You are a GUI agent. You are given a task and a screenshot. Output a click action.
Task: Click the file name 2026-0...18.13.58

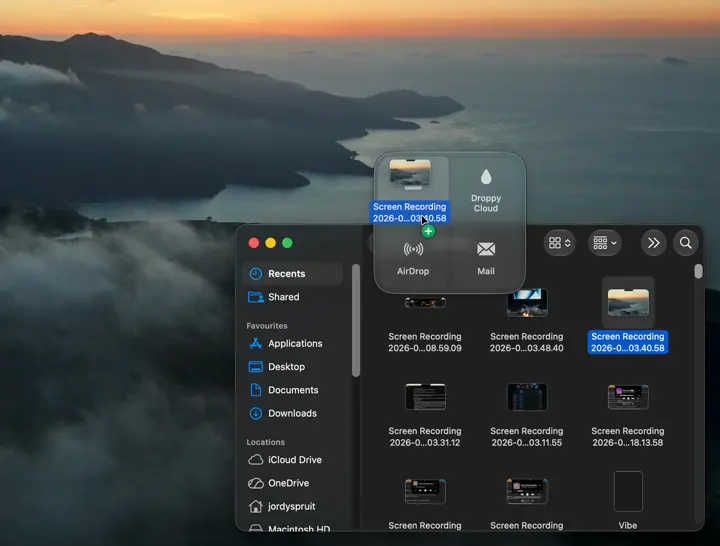tap(628, 443)
